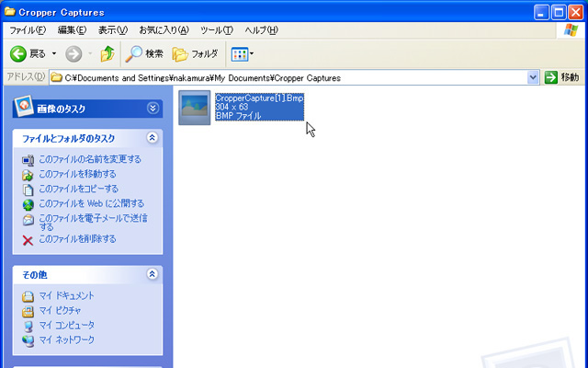Click the 画像のタスク picture icon

24,106
